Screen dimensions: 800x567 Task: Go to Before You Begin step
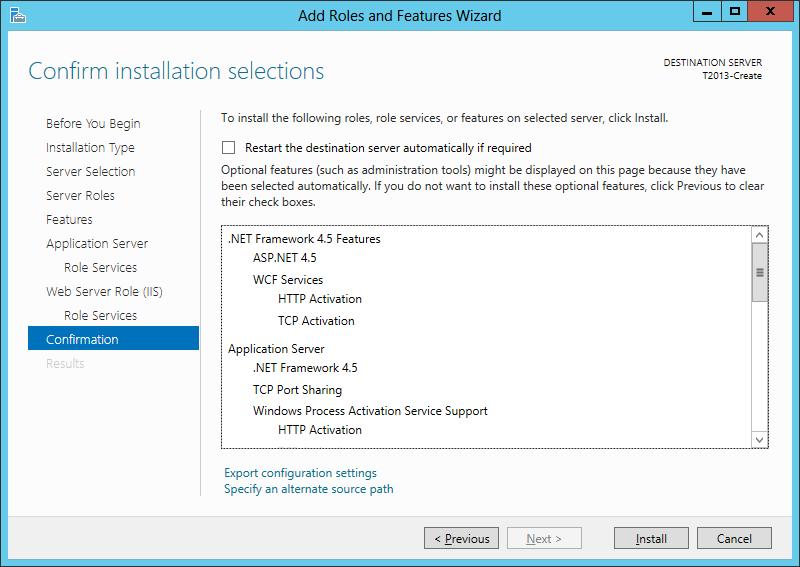93,124
